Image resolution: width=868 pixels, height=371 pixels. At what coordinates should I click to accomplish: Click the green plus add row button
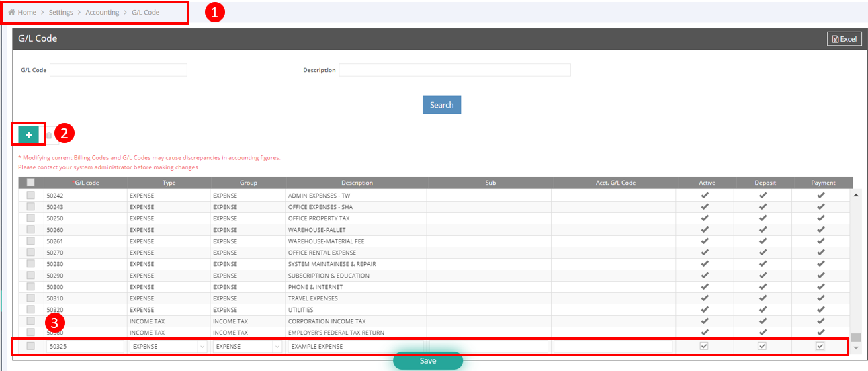(28, 135)
